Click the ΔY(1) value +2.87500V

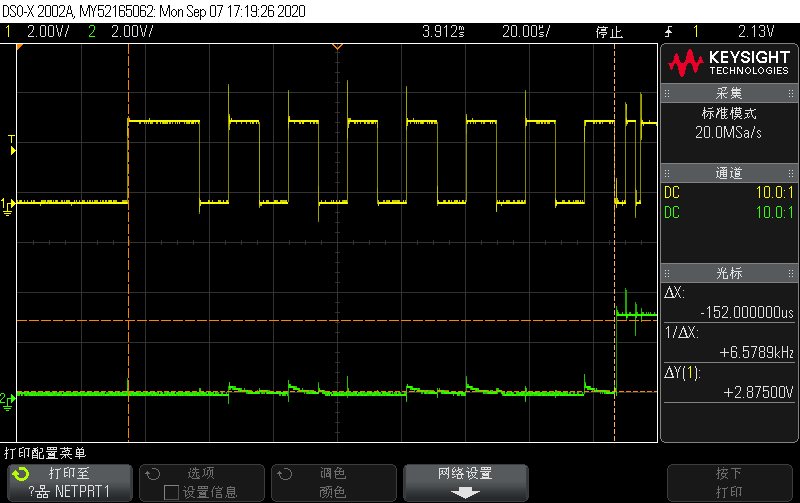click(x=759, y=392)
